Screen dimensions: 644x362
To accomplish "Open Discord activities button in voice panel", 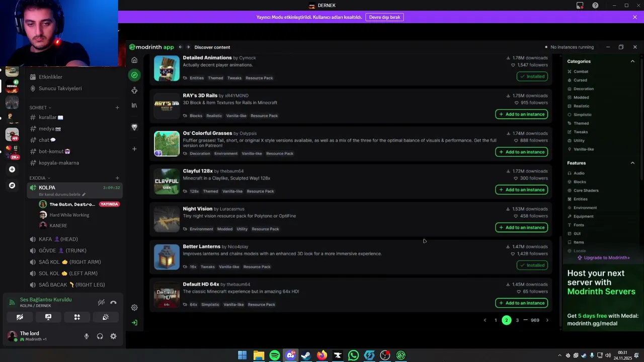I will 77,317.
